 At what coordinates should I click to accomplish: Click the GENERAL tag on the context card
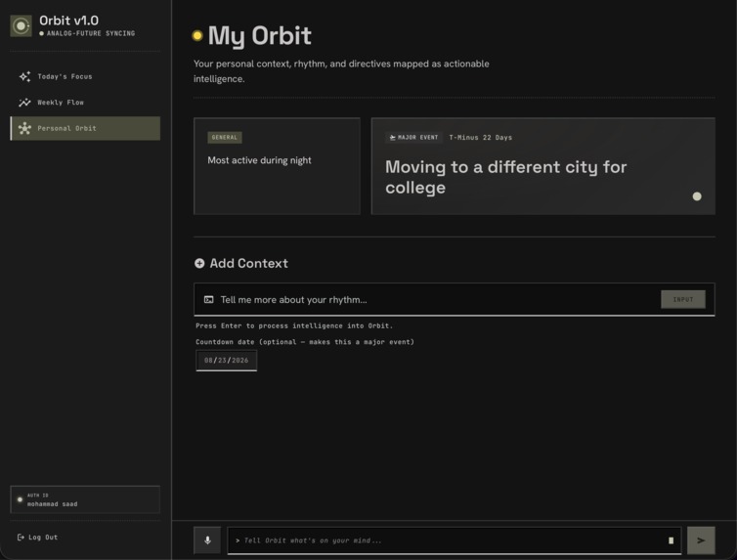(225, 138)
